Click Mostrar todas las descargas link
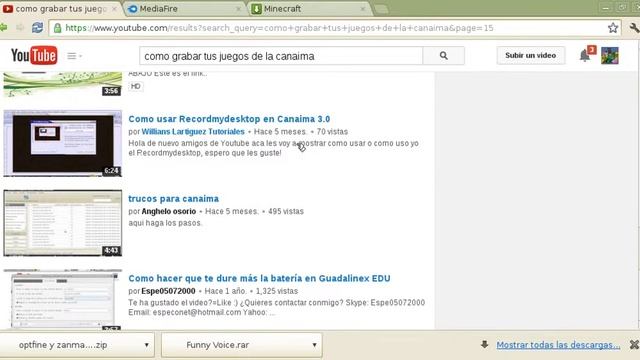The height and width of the screenshot is (360, 640). pyautogui.click(x=558, y=345)
